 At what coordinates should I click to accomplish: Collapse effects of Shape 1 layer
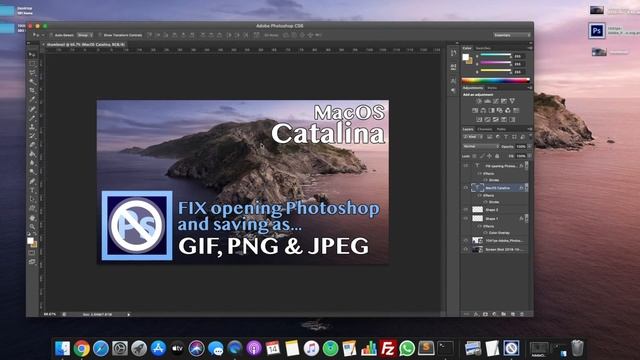pos(527,218)
